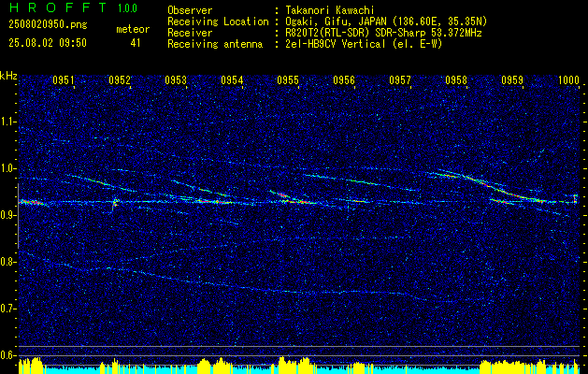The height and width of the screenshot is (374, 588).
Task: Click the 0955 time marker
Action: [288, 79]
